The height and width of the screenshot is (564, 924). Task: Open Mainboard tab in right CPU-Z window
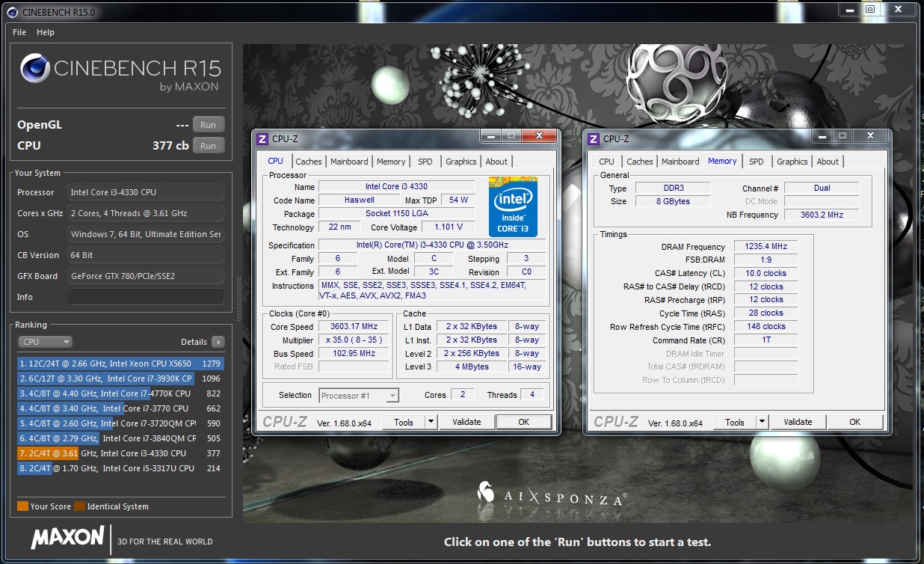click(x=680, y=162)
